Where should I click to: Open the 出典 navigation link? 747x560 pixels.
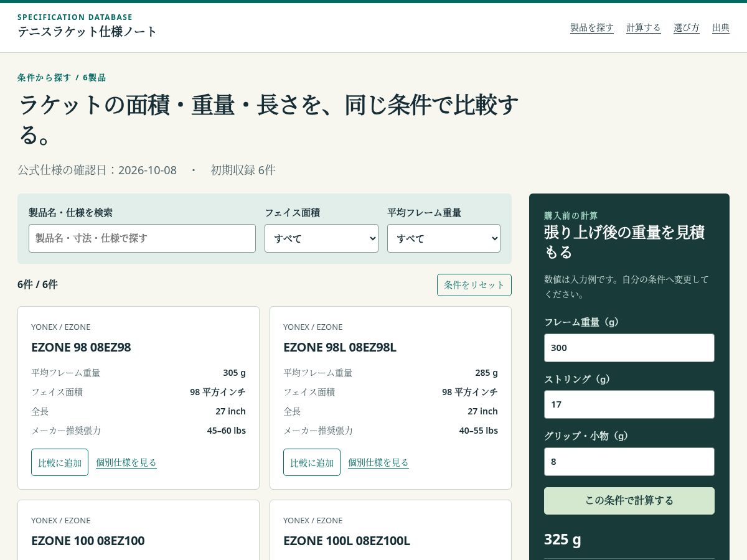coord(721,27)
